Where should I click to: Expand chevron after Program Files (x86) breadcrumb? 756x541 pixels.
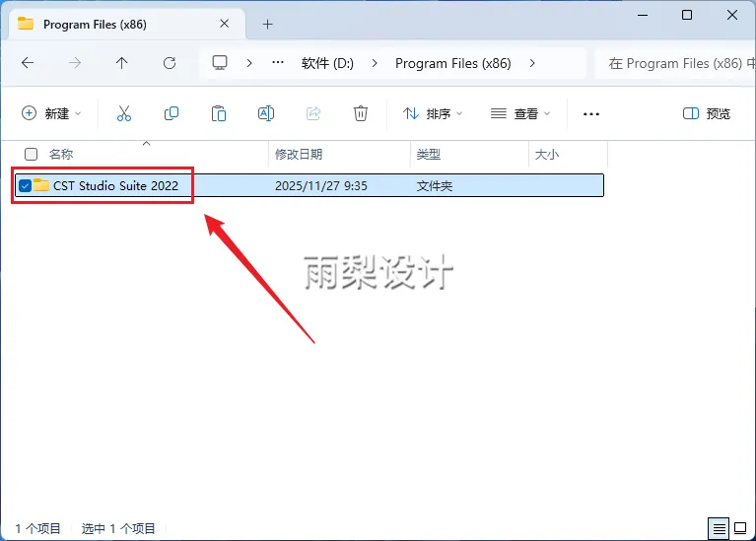pos(532,63)
